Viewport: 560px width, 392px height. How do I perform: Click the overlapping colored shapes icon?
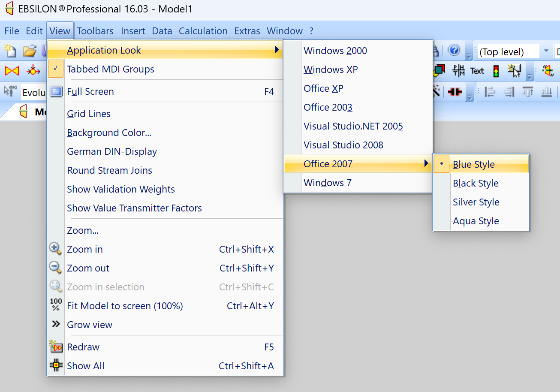[x=440, y=70]
